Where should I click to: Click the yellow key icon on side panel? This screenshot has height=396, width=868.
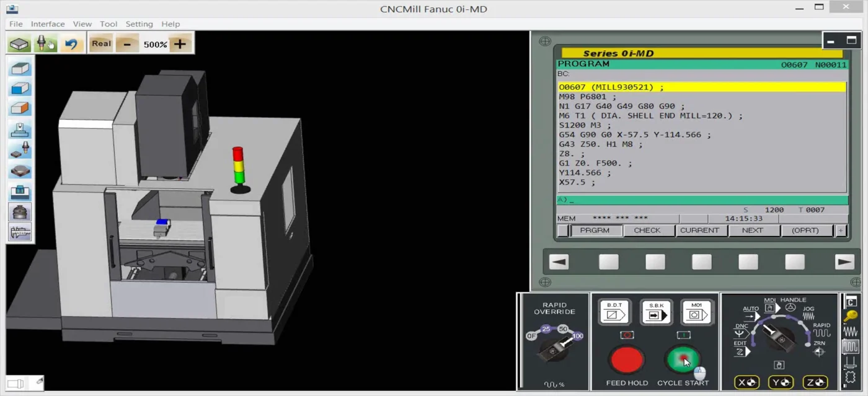(x=851, y=317)
